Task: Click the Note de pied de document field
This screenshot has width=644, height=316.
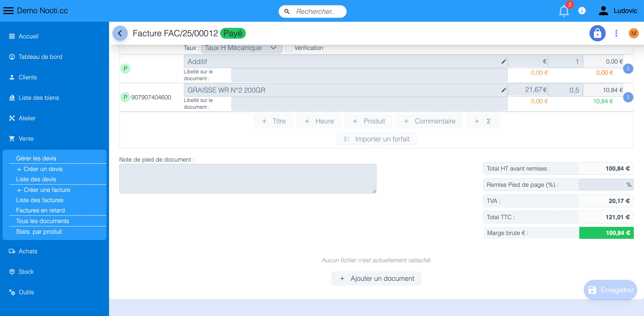Action: pyautogui.click(x=247, y=178)
